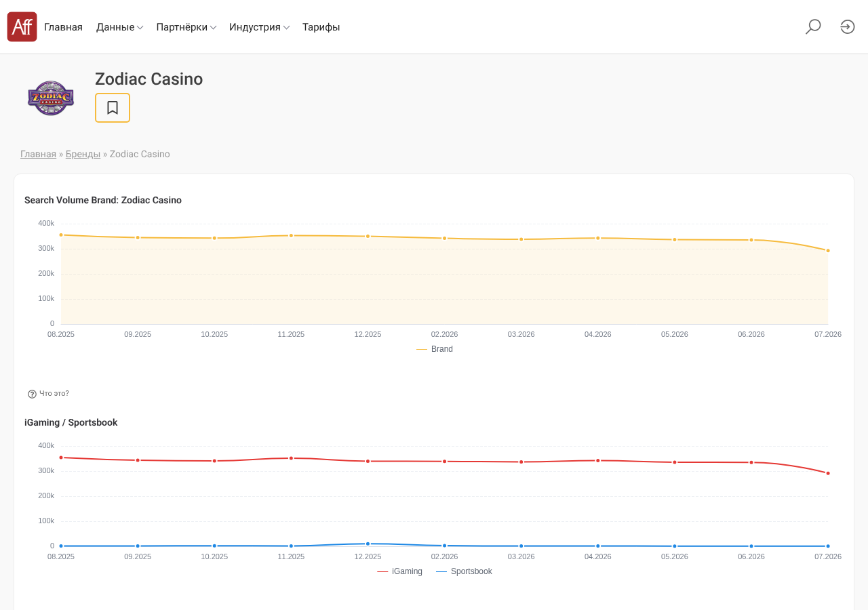Click the 12.2025 blue Sportsbook data point
This screenshot has height=610, width=868.
coord(368,544)
